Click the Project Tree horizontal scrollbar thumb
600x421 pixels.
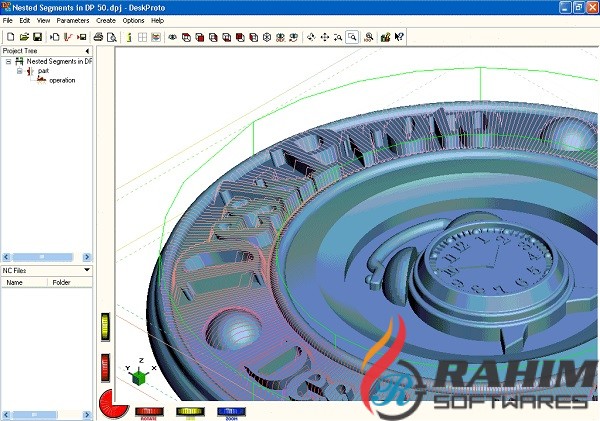(x=42, y=257)
